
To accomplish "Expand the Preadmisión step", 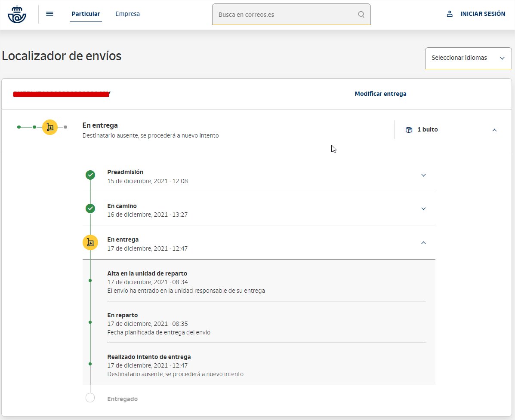I will 423,175.
